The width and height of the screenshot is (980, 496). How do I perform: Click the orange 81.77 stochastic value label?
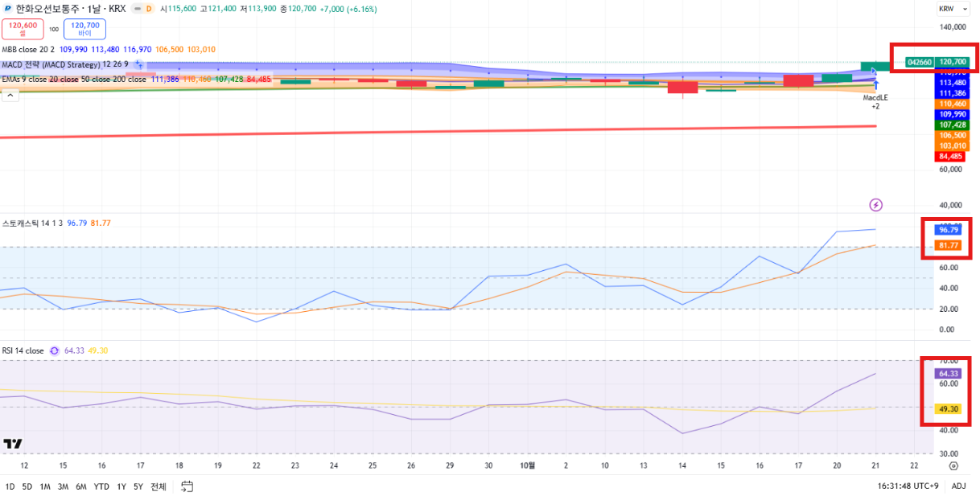(948, 245)
